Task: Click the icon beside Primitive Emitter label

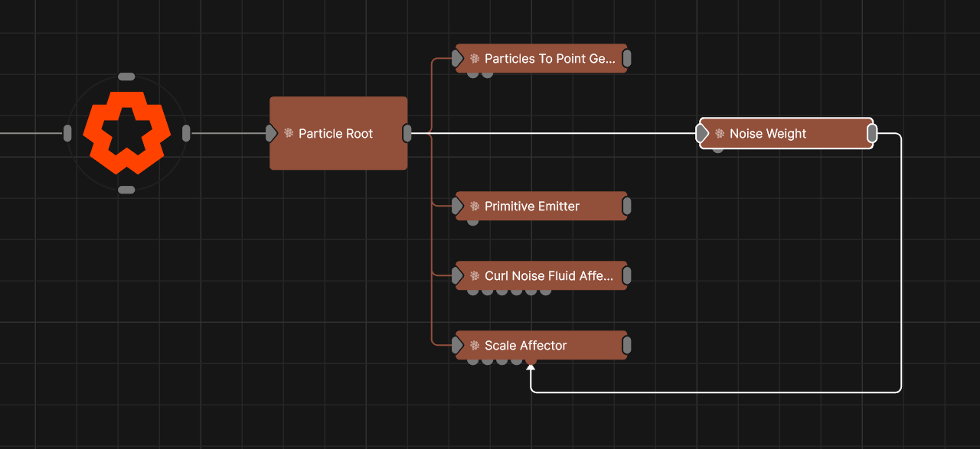Action: coord(475,207)
